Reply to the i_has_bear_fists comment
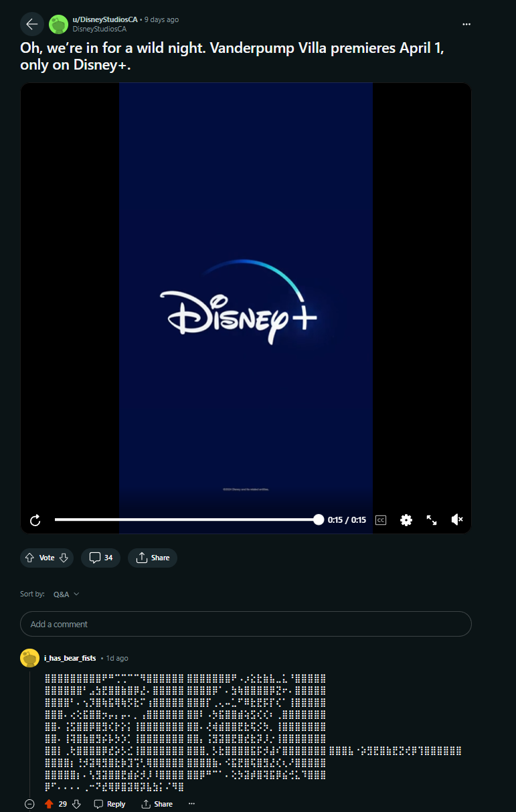This screenshot has height=812, width=516. [110, 804]
